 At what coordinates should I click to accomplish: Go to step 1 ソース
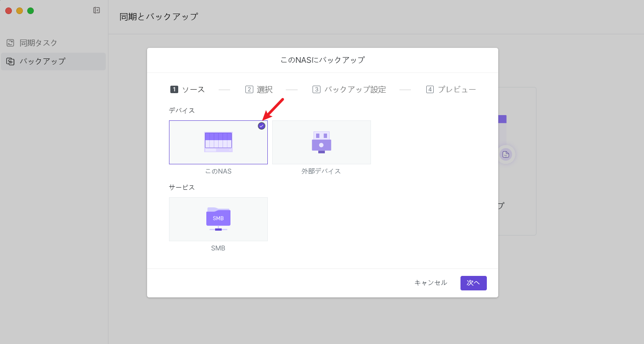(187, 90)
